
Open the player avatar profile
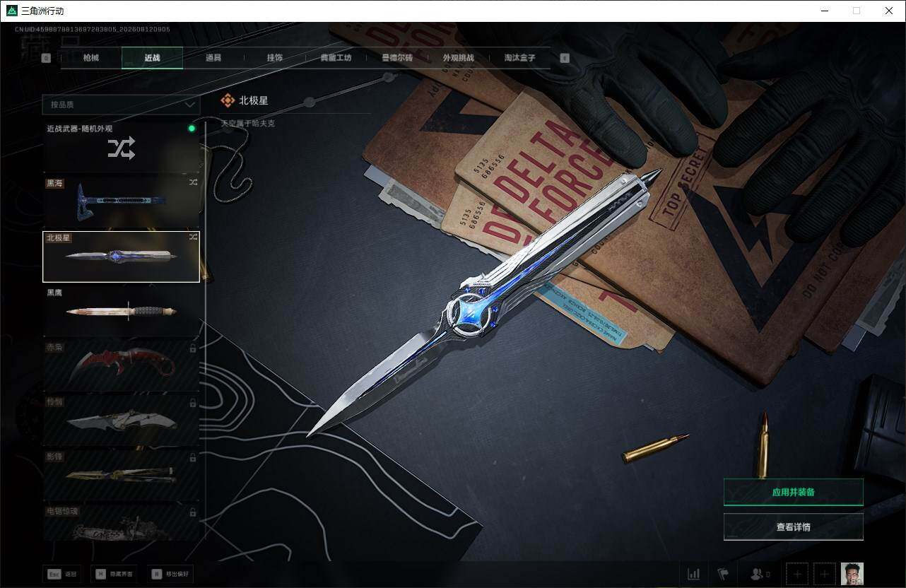(x=852, y=574)
